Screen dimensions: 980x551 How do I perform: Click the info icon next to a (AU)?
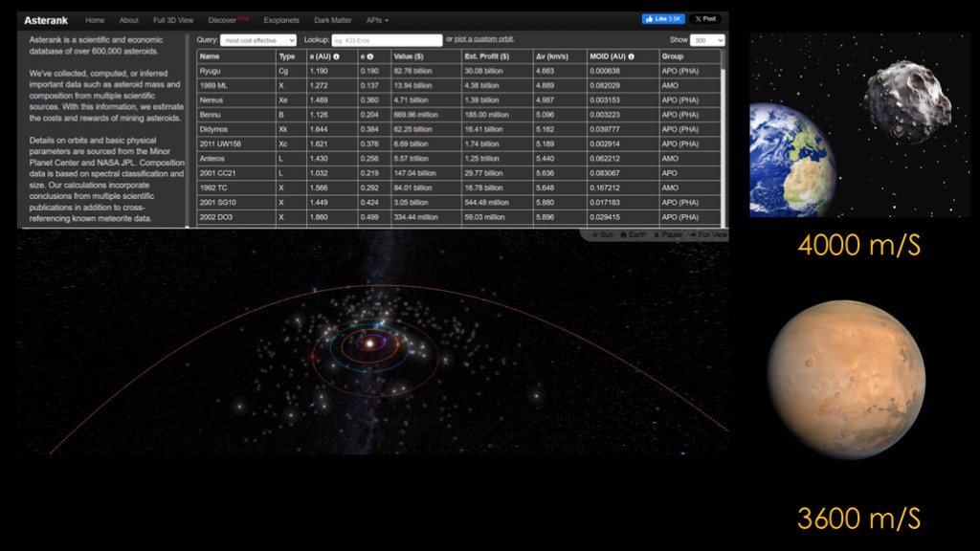[336, 56]
